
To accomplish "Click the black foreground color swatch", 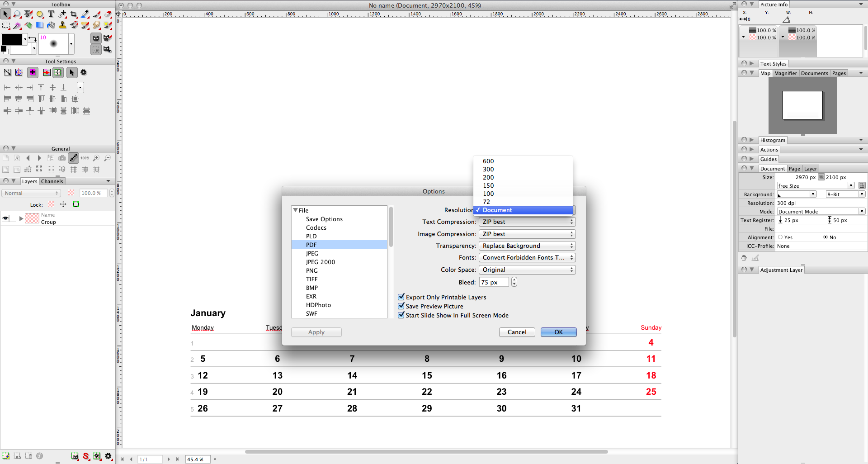I will (x=12, y=39).
